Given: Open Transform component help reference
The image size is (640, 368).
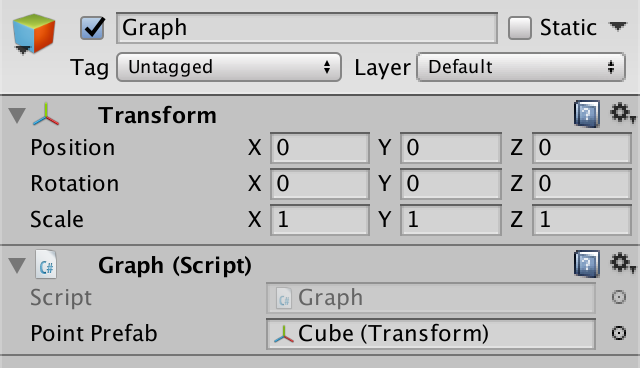Looking at the screenshot, I should pyautogui.click(x=587, y=114).
